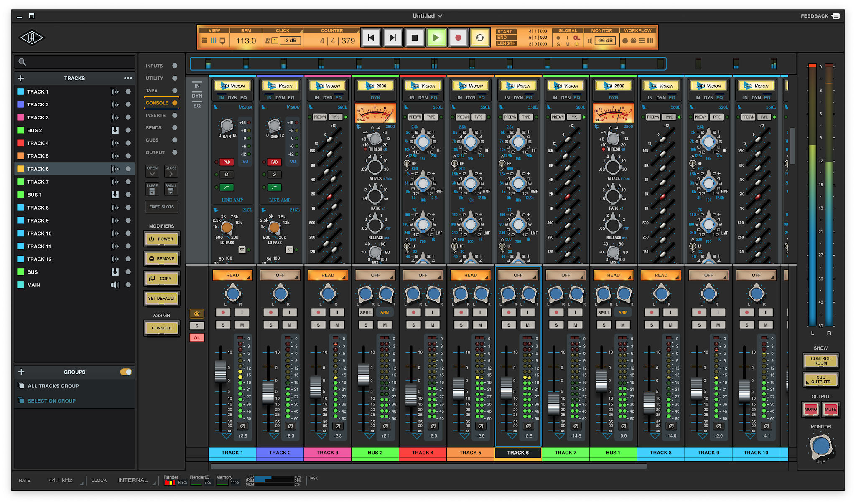Toggle the metronome click icon
The height and width of the screenshot is (504, 856).
(267, 41)
